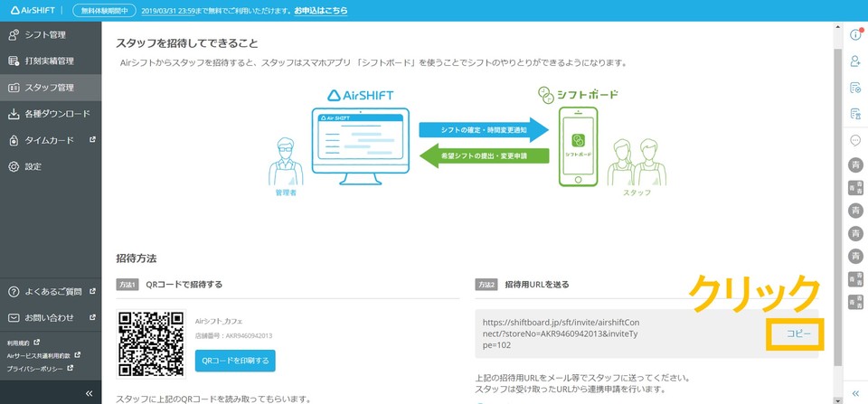Click the お問い合わせ envelope icon
This screenshot has height=404, width=868.
14,318
